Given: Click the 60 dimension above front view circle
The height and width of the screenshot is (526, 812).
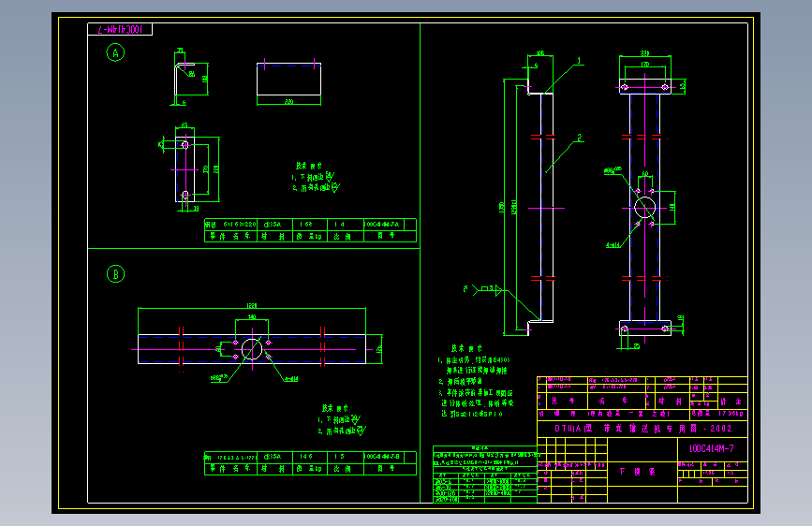Looking at the screenshot, I should 644,174.
